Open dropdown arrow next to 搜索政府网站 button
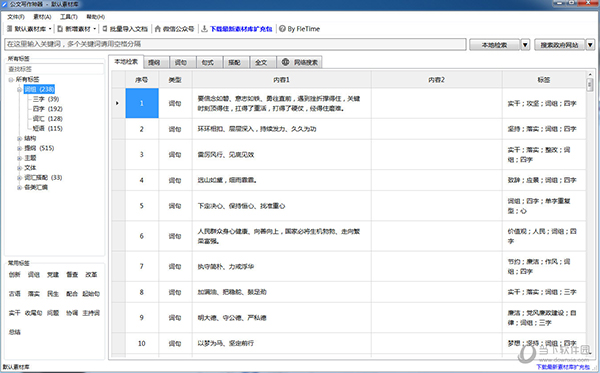Image resolution: width=600 pixels, height=373 pixels. [590, 45]
